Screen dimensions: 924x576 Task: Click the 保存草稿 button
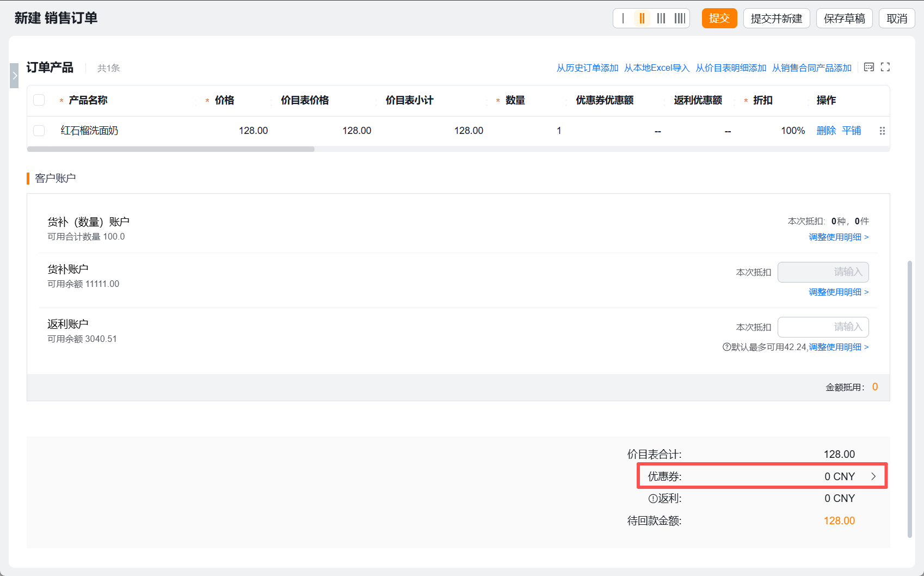click(x=844, y=19)
